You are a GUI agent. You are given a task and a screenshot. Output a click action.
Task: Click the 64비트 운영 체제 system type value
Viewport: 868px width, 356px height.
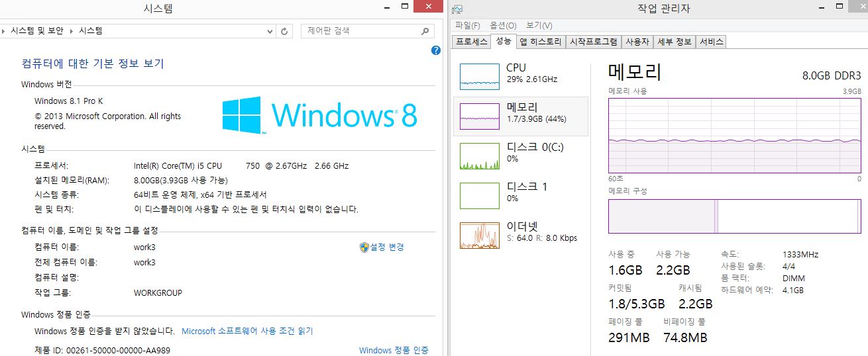click(x=200, y=195)
